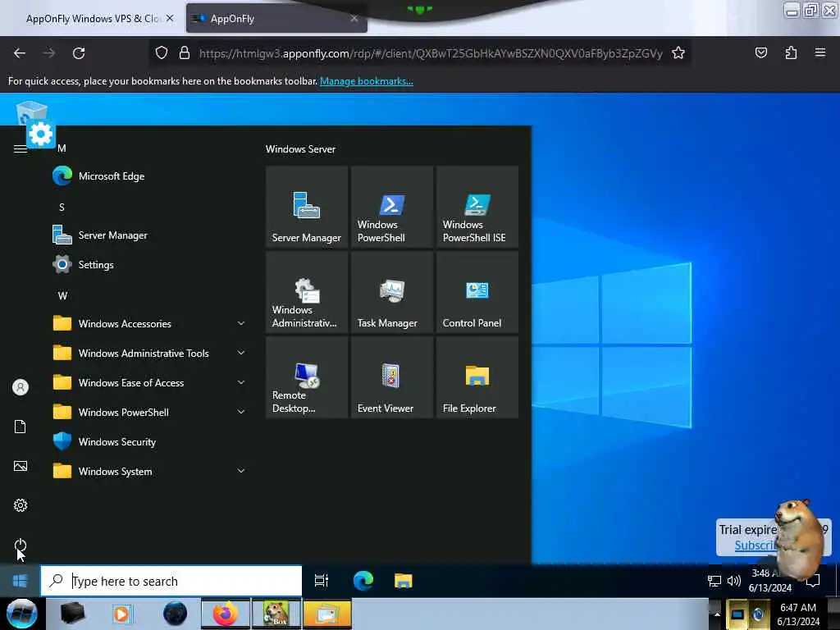The image size is (840, 630).
Task: Open the Windows PowerShell ISE tile
Action: (477, 207)
